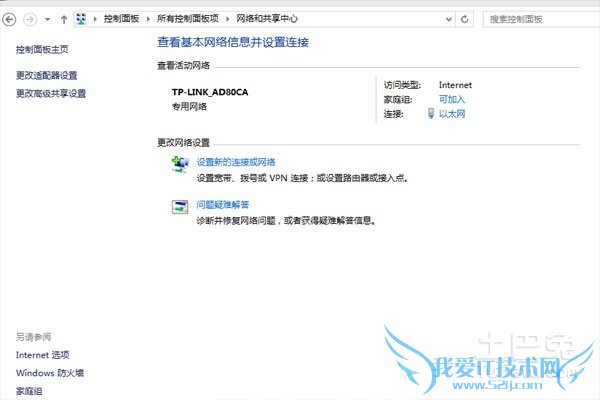Click the Ethernet adapter icon next to 以太网
Screen dimensions: 600x400
(x=431, y=113)
